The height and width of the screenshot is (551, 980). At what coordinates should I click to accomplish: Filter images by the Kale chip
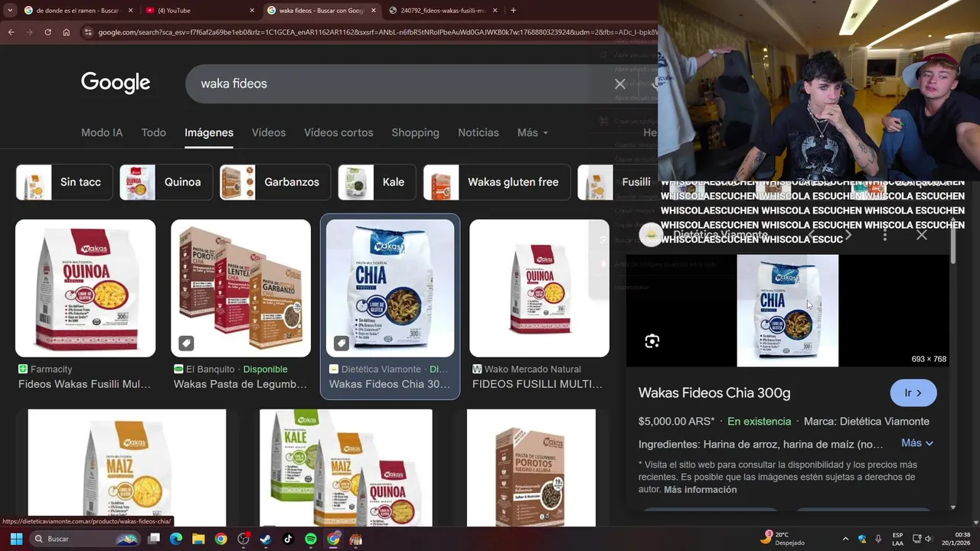pos(377,182)
